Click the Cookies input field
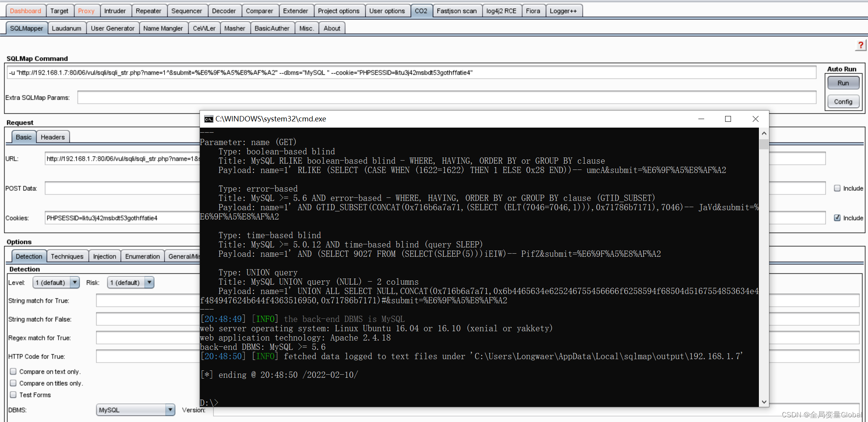This screenshot has height=422, width=868. coord(122,218)
